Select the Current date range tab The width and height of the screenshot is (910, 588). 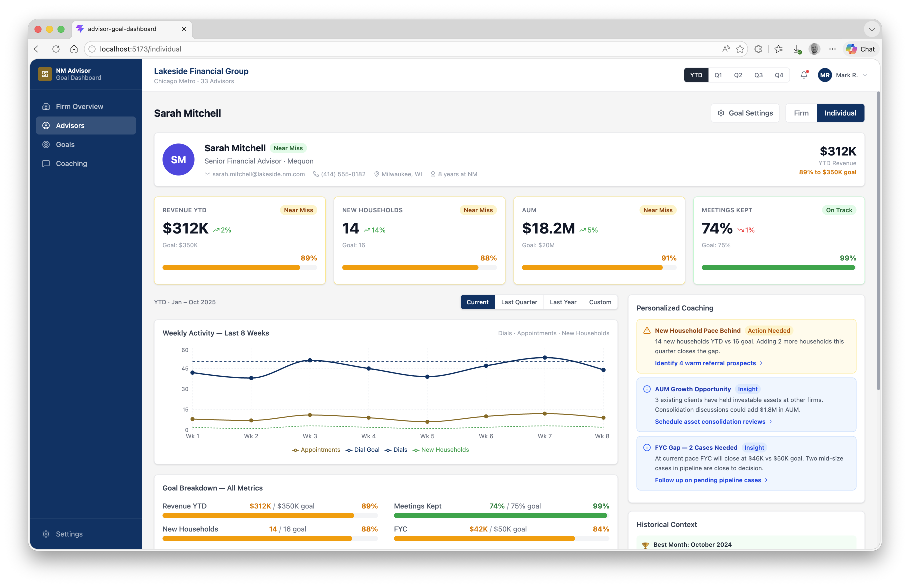point(477,302)
